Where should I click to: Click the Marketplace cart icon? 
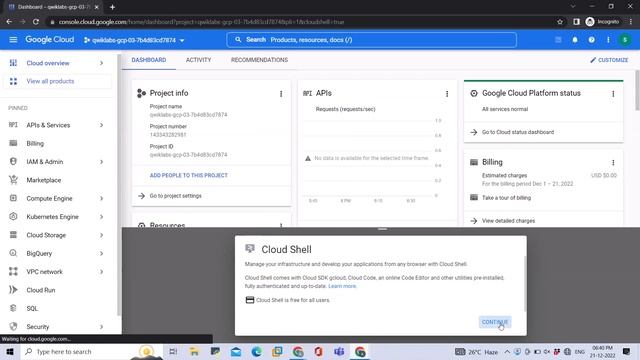pyautogui.click(x=13, y=180)
